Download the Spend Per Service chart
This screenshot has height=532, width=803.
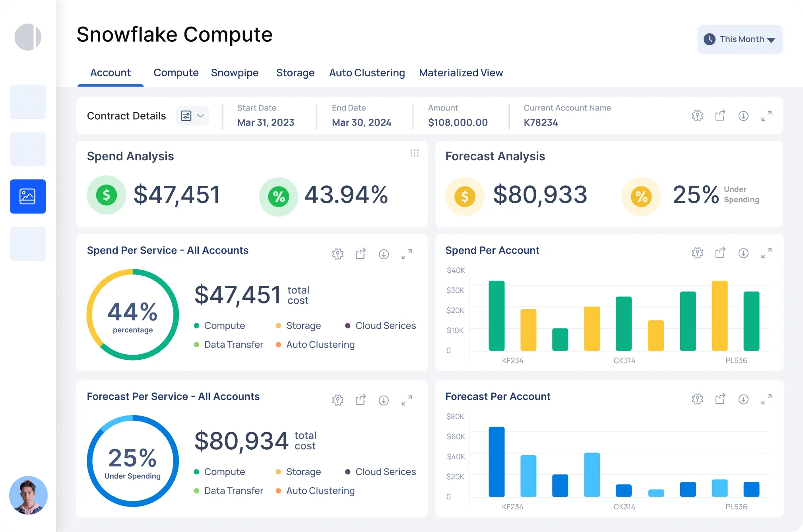[x=384, y=254]
